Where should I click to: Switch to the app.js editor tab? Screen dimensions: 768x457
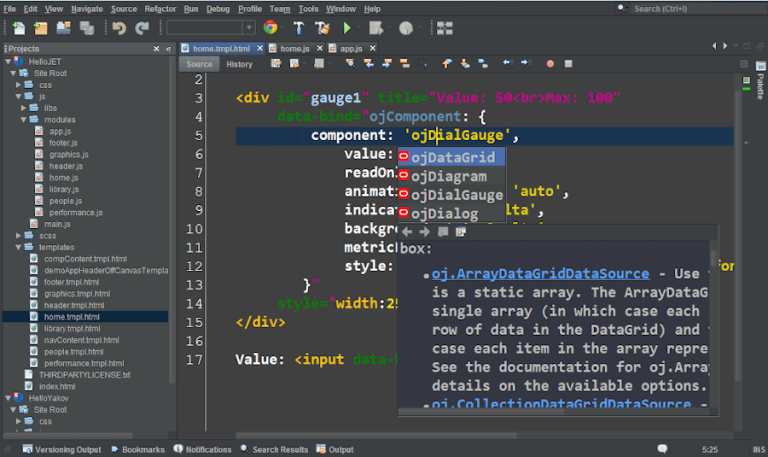350,48
